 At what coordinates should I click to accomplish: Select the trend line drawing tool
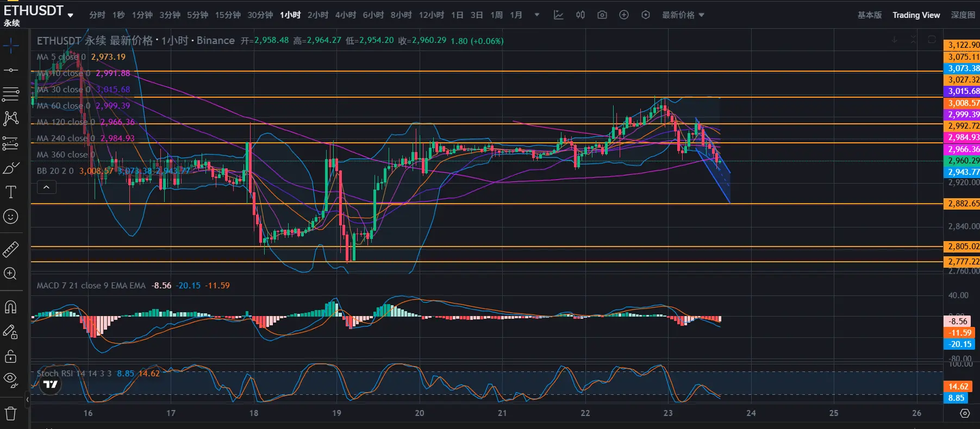point(11,70)
